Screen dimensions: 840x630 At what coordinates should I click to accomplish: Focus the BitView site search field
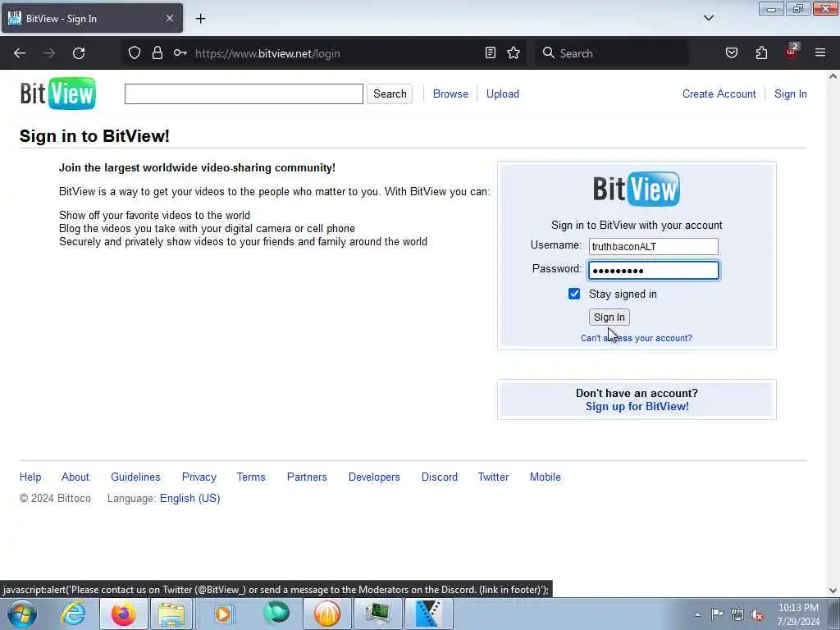click(244, 94)
